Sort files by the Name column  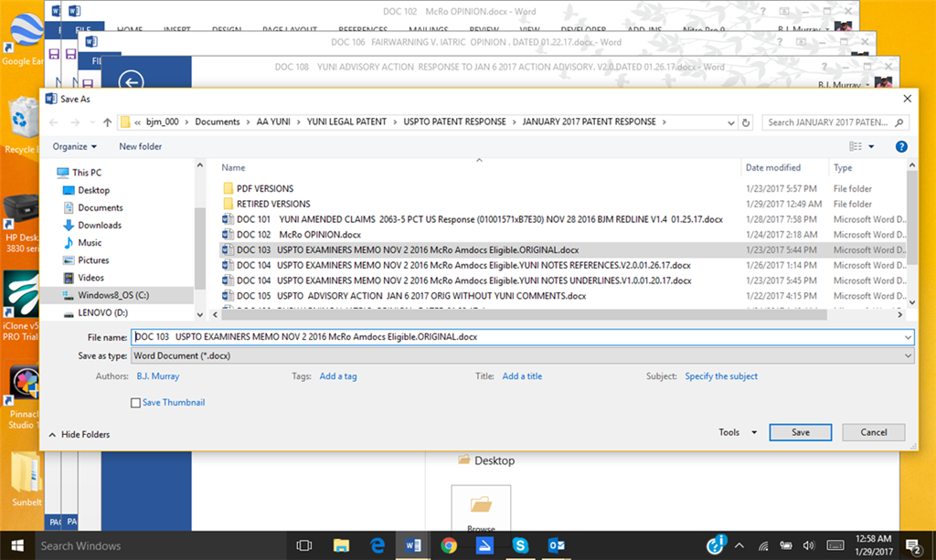(233, 168)
